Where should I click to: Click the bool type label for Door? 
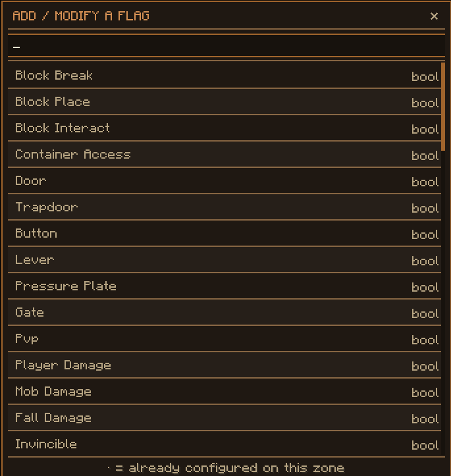(425, 182)
